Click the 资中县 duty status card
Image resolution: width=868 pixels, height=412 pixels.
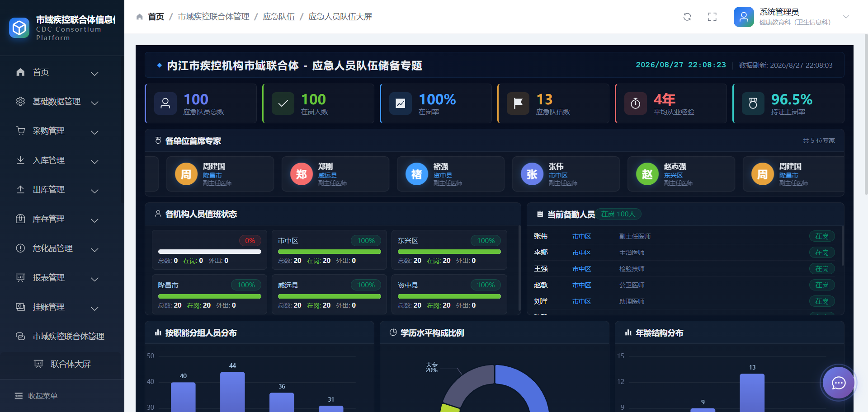tap(449, 295)
